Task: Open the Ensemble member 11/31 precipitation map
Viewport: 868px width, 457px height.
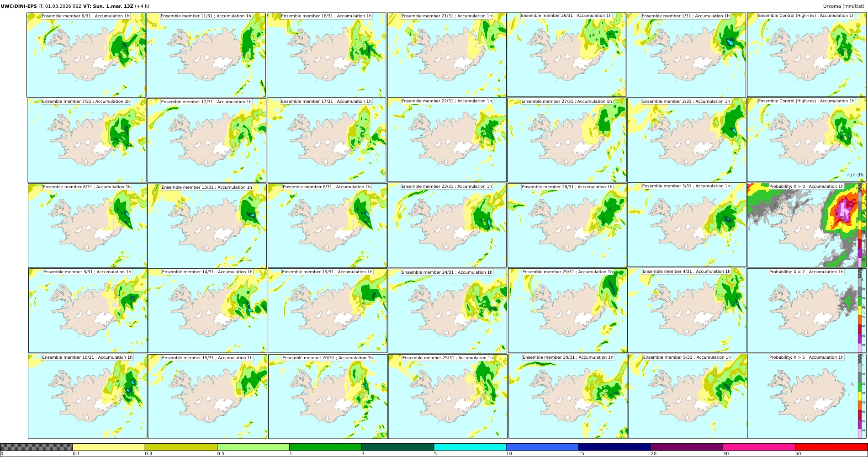Action: tap(206, 55)
